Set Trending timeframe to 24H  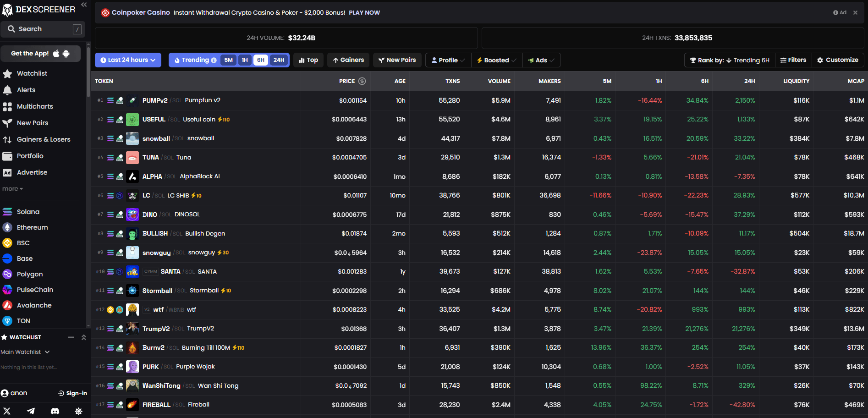279,60
